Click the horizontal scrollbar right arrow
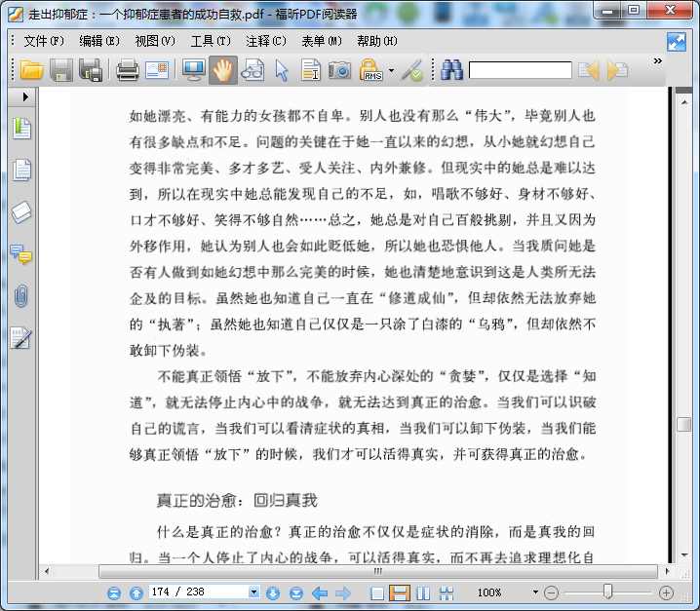Screen dimensions: 700x611 [x=668, y=571]
